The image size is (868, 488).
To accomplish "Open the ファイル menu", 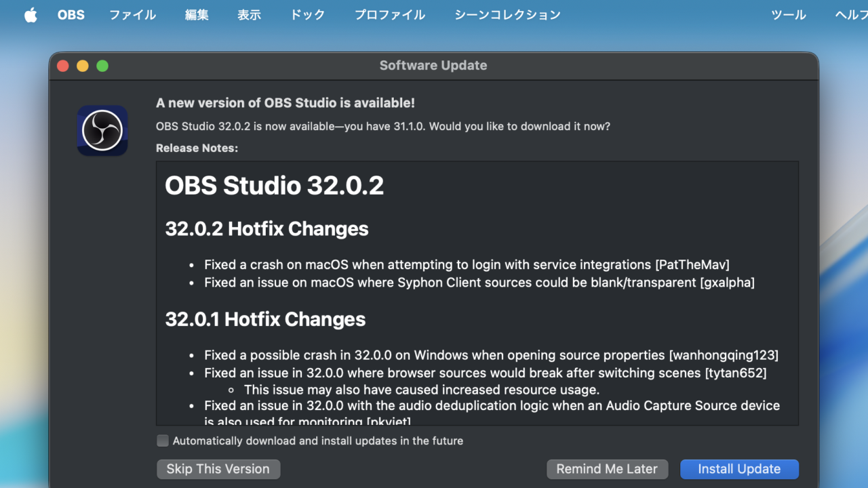I will tap(132, 15).
